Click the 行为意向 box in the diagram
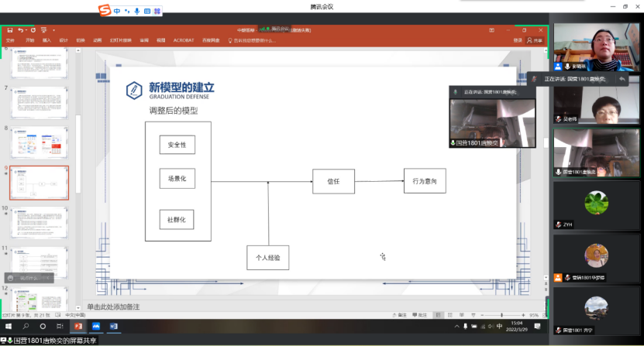This screenshot has width=644, height=346. coord(425,180)
